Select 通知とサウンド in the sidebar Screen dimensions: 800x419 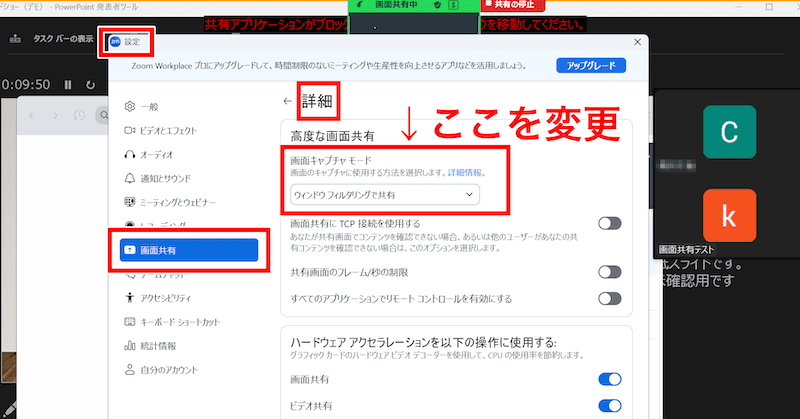pos(160,179)
